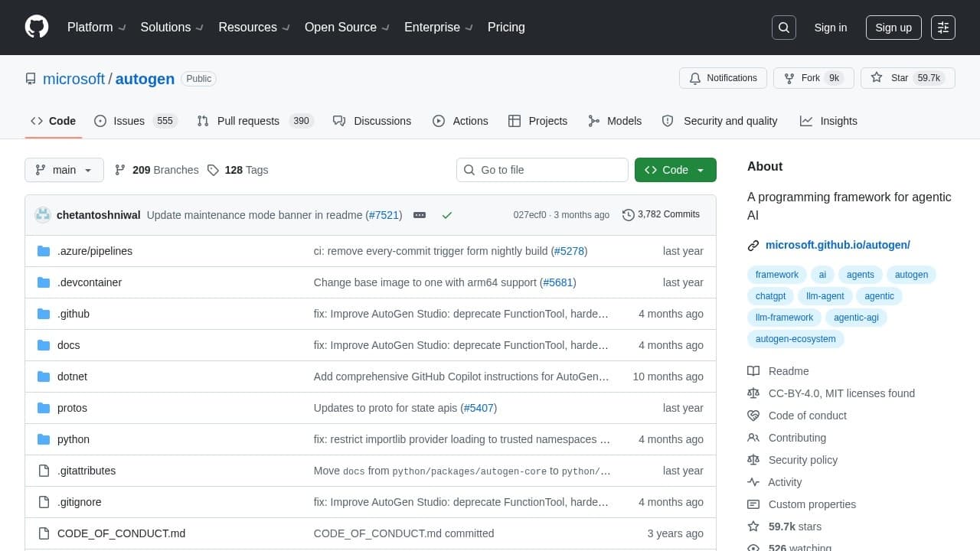Open the Projects tab

[x=537, y=121]
